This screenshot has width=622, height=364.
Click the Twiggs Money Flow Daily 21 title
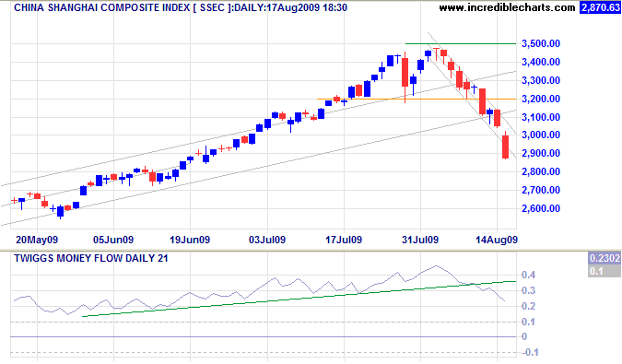[91, 259]
